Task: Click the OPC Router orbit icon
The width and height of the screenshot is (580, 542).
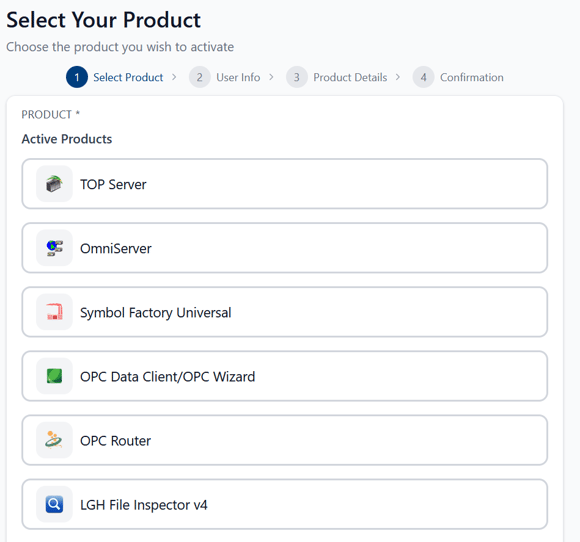Action: click(x=54, y=440)
